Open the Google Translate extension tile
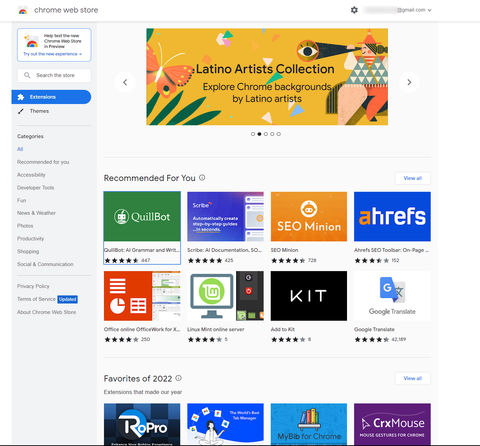Image resolution: width=480 pixels, height=446 pixels. click(392, 307)
